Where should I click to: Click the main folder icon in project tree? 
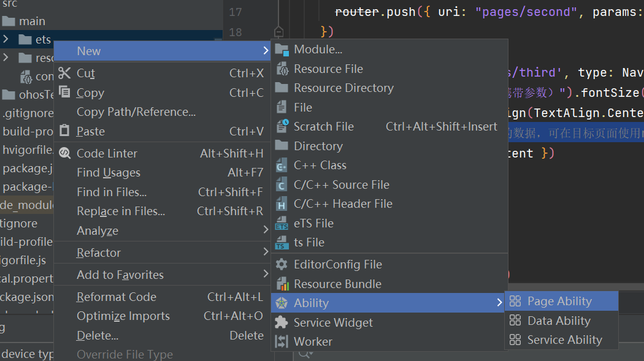coord(9,21)
